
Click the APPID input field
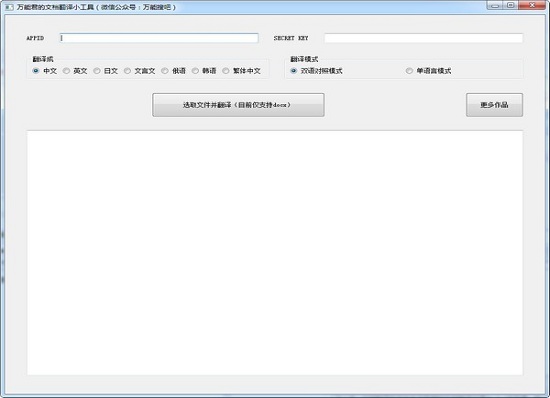pos(159,38)
